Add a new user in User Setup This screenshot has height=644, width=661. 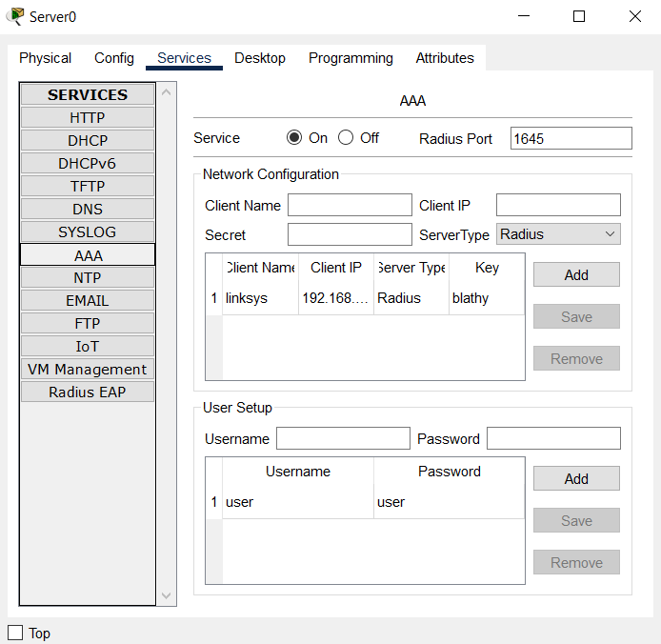click(576, 479)
